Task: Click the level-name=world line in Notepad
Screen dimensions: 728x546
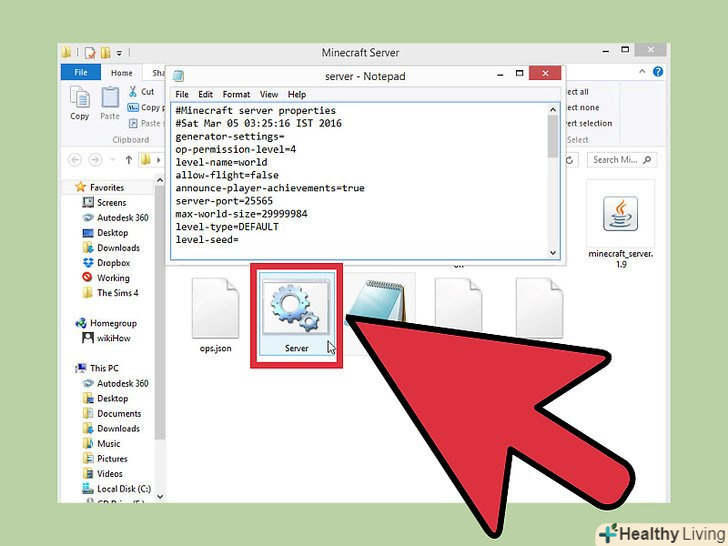Action: [x=221, y=162]
